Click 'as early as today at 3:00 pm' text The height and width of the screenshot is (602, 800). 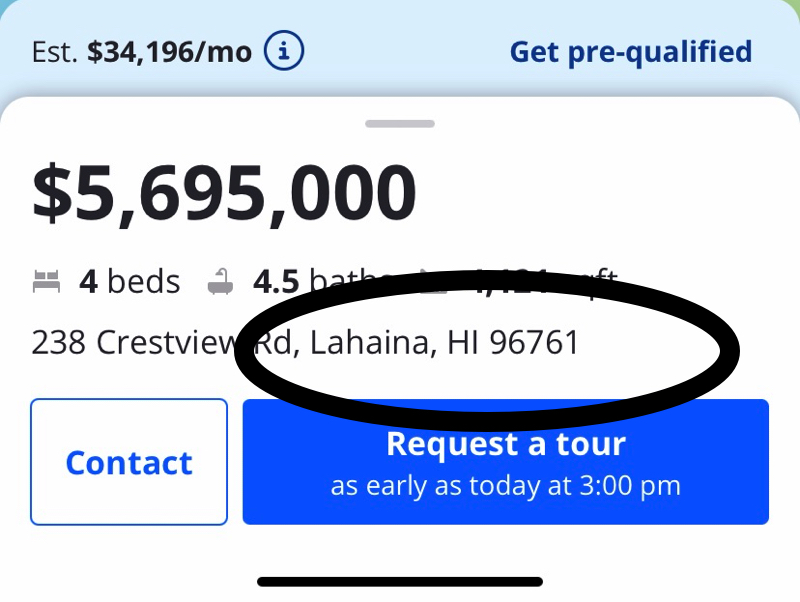click(504, 485)
